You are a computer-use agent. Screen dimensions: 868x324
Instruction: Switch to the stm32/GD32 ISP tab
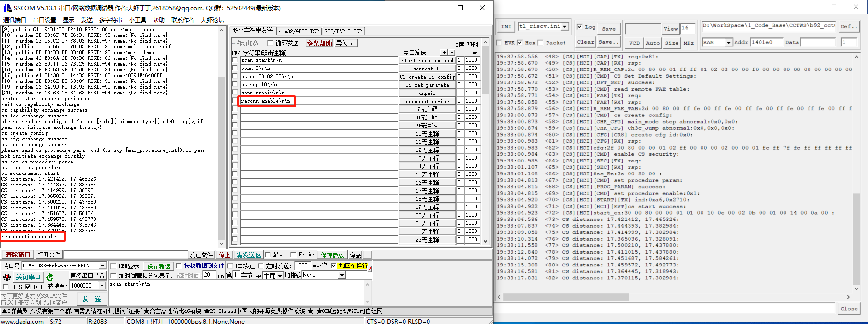coord(298,31)
